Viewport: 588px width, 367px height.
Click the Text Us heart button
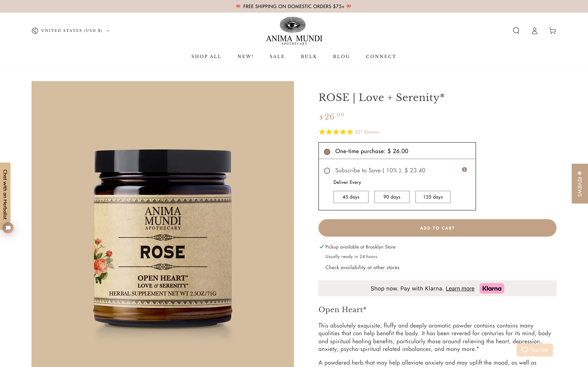pos(535,350)
